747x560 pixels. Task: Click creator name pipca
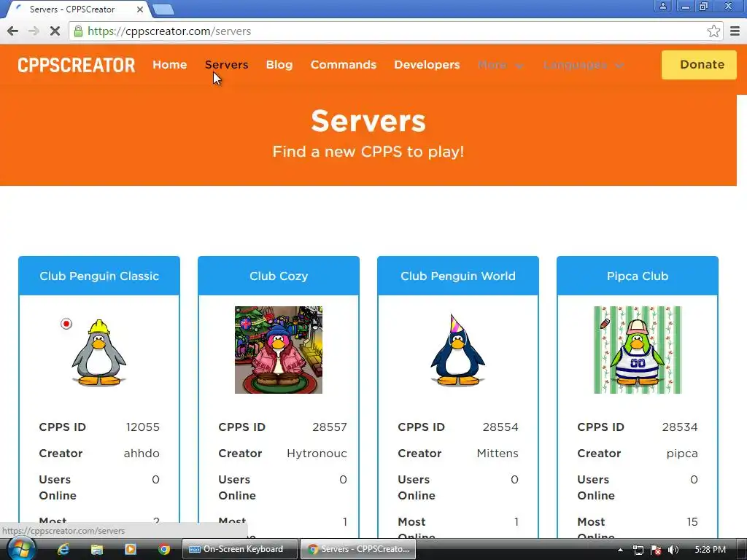(682, 454)
